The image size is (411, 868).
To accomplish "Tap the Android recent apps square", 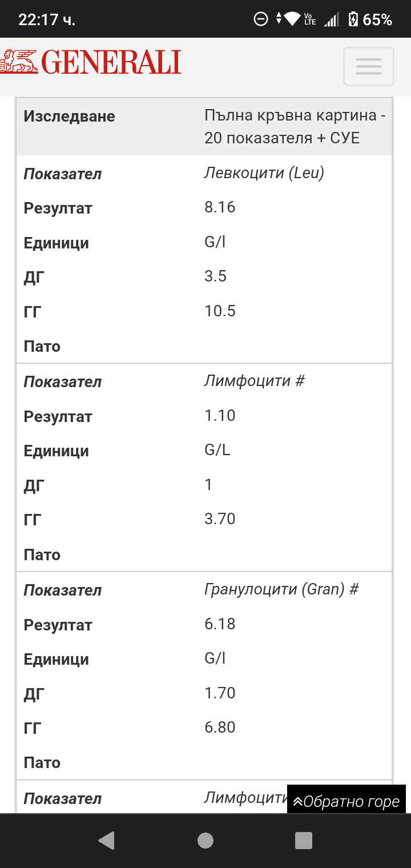I will point(304,841).
